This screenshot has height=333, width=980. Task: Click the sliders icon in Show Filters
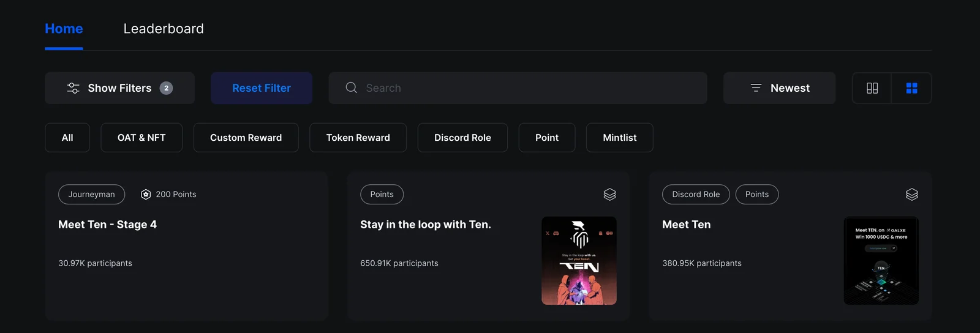73,88
